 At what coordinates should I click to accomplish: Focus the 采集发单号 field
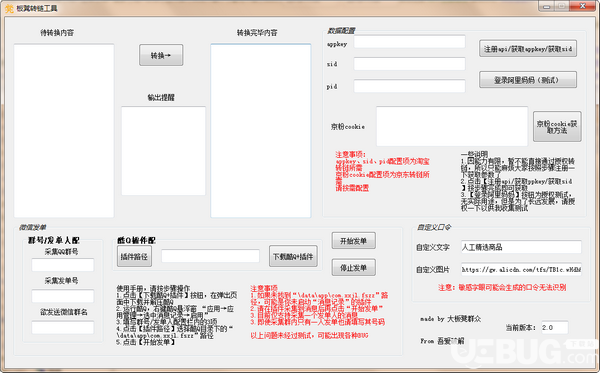coord(63,296)
